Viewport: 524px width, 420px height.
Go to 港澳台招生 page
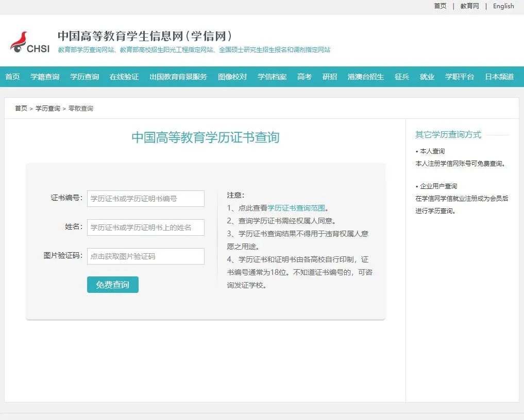366,77
